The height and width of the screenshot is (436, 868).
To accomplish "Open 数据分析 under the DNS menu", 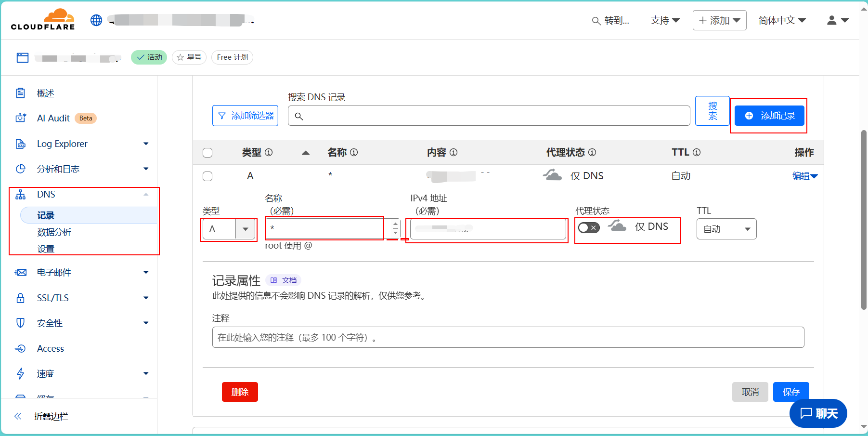I will (54, 232).
